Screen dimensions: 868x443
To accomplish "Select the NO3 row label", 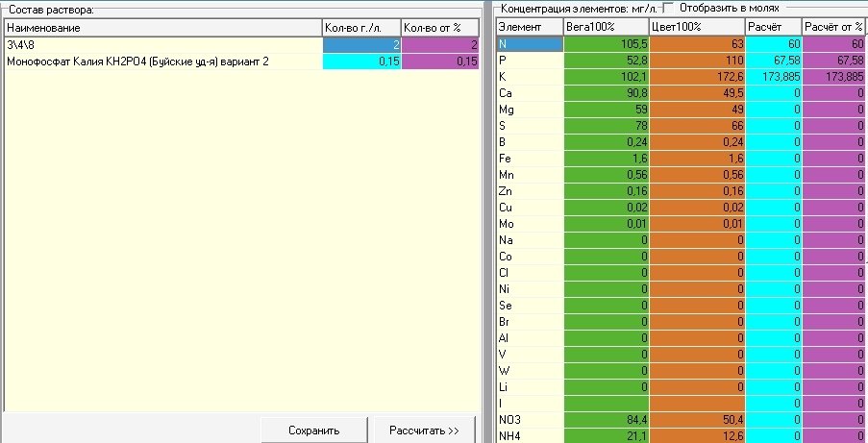I will click(x=530, y=420).
